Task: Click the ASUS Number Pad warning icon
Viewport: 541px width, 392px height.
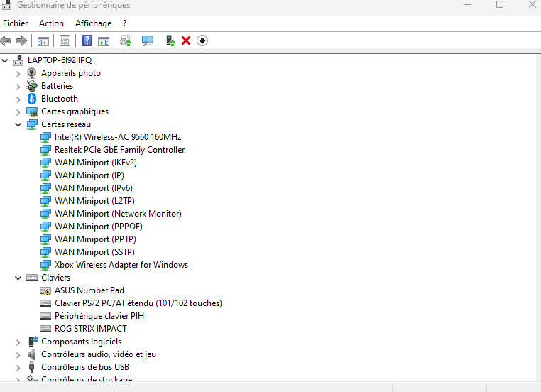Action: coord(45,291)
